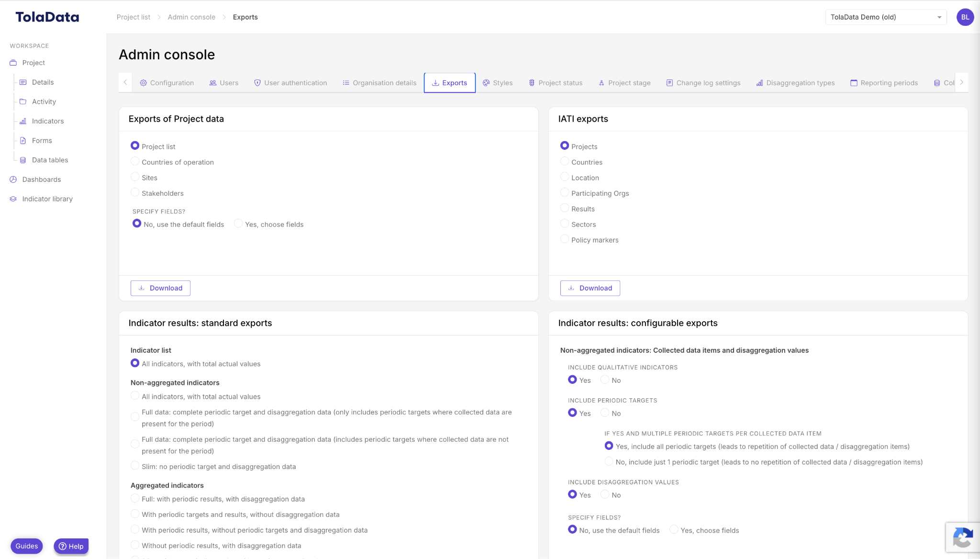Click the User authentication shield icon
This screenshot has width=980, height=559.
[257, 83]
